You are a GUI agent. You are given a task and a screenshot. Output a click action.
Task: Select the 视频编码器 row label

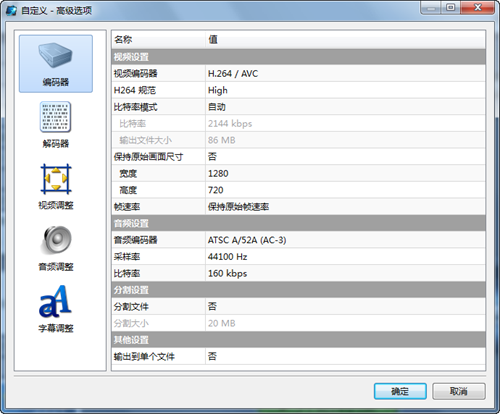[135, 74]
